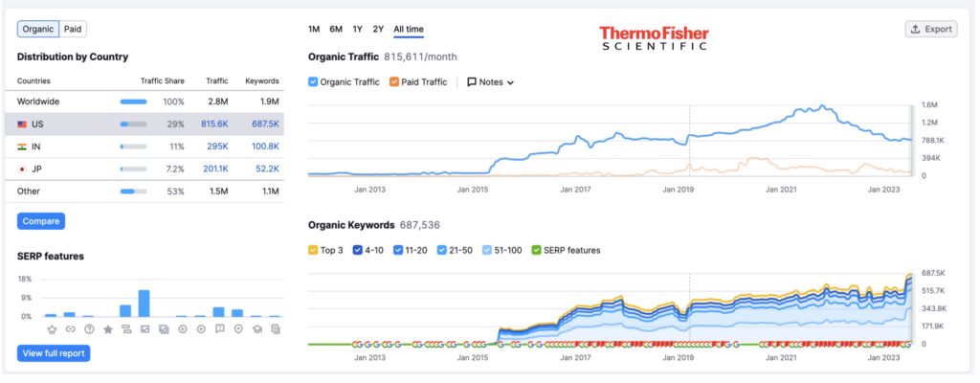Toggle the 11-20 positions checkbox
The height and width of the screenshot is (383, 980).
(398, 250)
